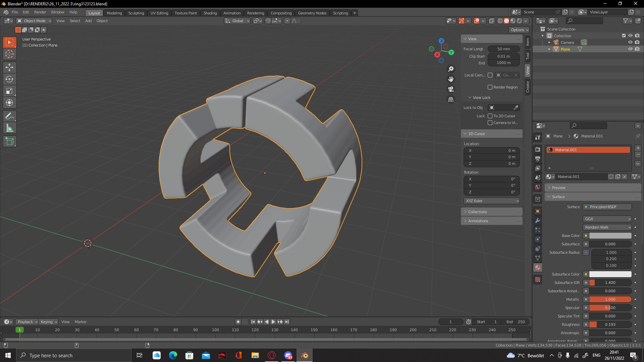Hide the Plane object in viewport
This screenshot has width=644, height=362.
(630, 49)
